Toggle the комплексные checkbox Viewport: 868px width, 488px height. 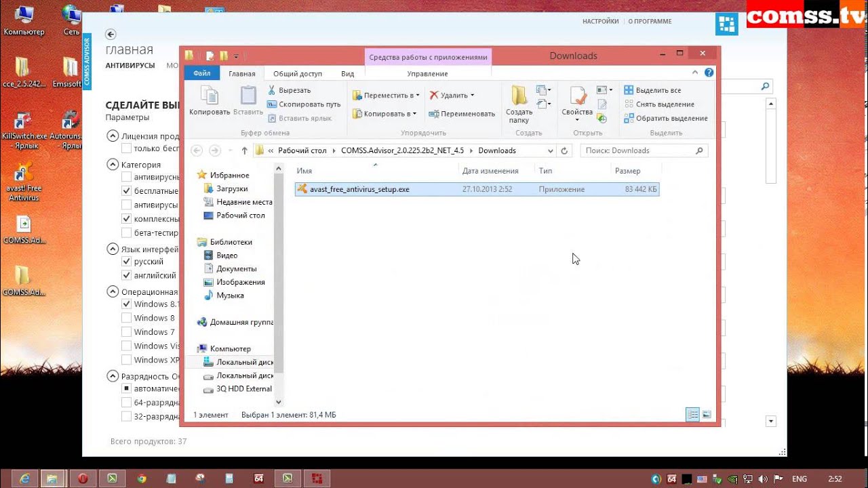[126, 219]
